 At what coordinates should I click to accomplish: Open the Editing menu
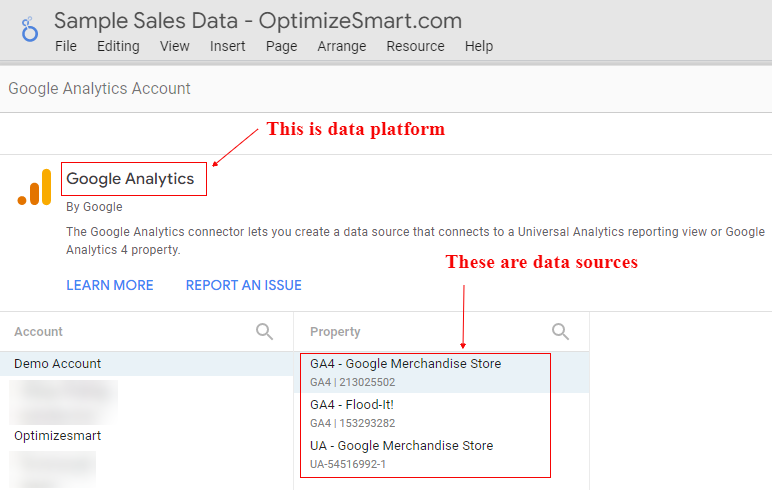118,46
